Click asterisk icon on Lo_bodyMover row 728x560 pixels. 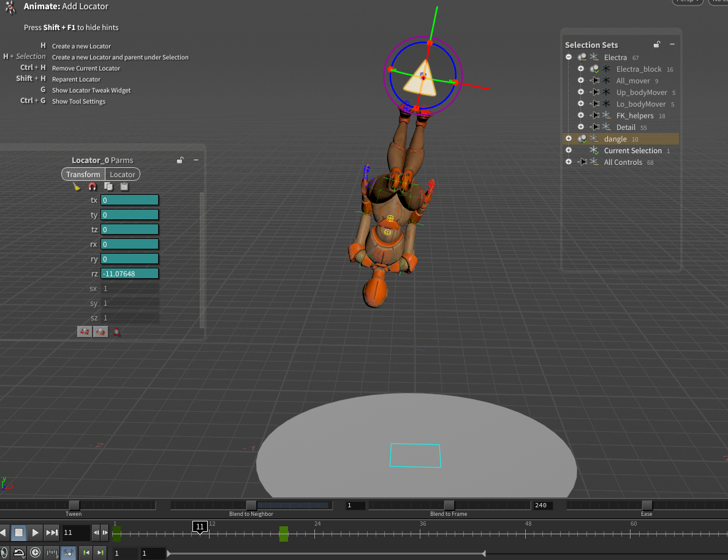coord(606,104)
